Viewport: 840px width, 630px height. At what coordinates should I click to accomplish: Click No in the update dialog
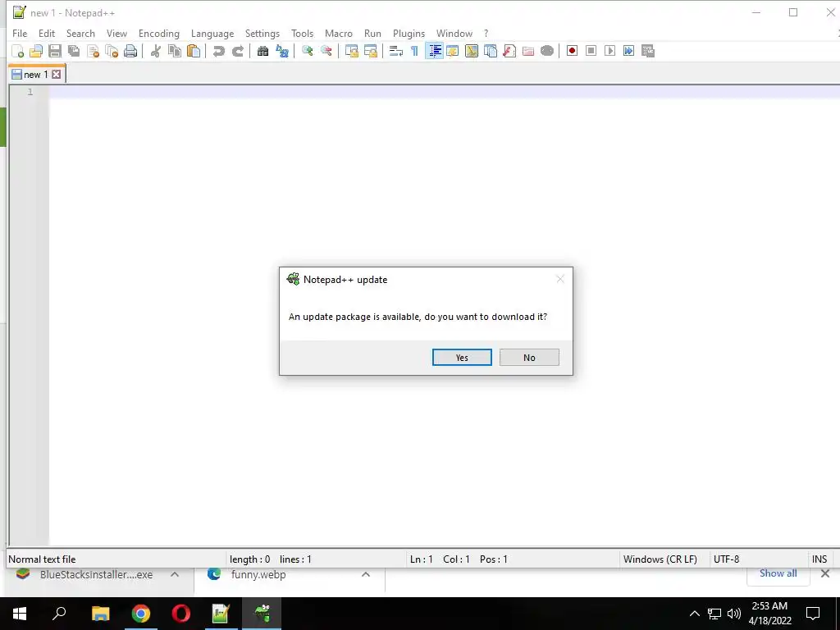pyautogui.click(x=529, y=358)
